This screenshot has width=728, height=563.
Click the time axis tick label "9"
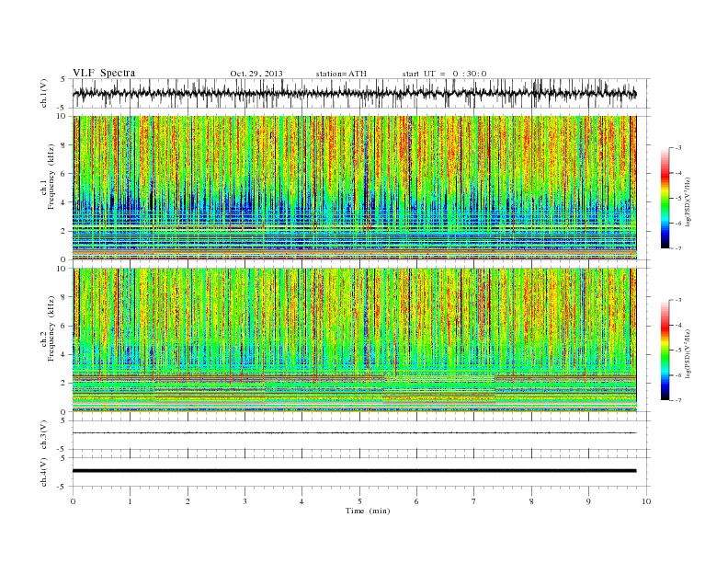click(x=588, y=501)
